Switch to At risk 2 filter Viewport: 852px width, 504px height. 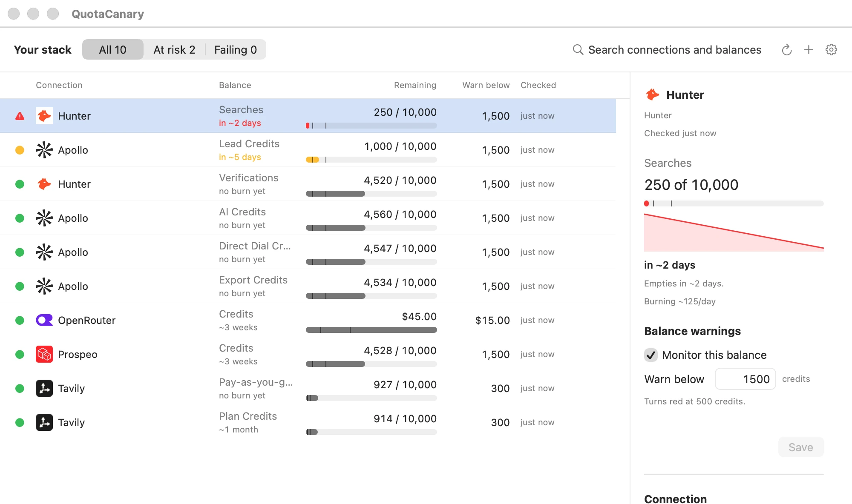pyautogui.click(x=174, y=50)
